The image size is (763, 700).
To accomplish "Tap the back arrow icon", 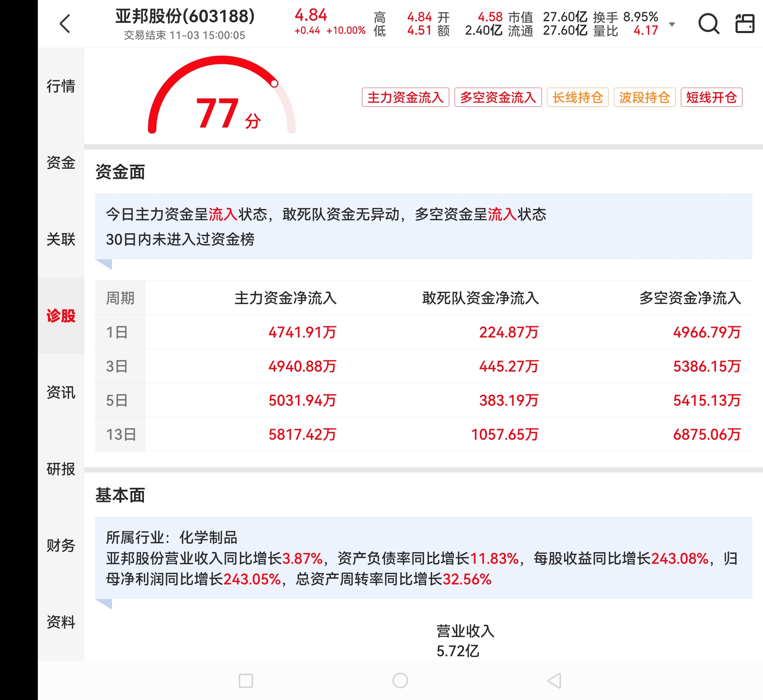I will [65, 24].
